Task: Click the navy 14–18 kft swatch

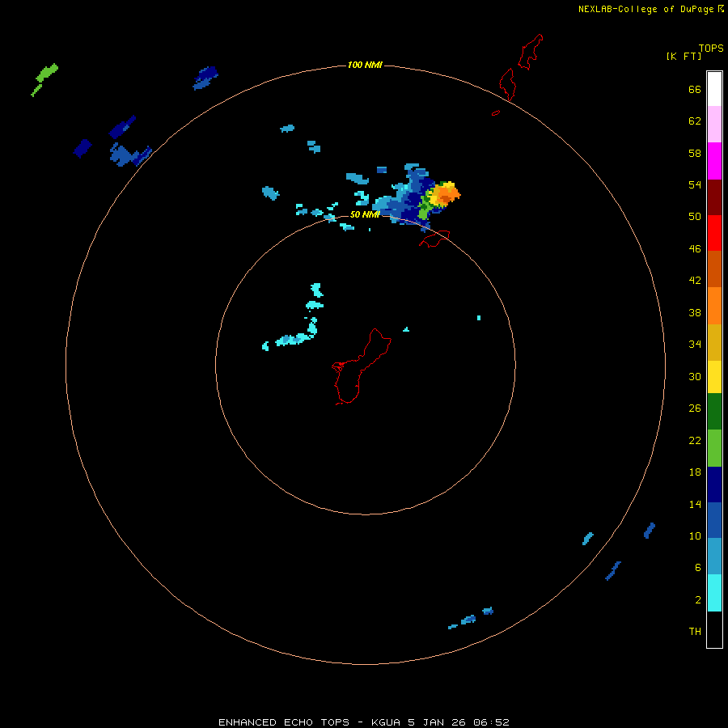Action: 714,485
